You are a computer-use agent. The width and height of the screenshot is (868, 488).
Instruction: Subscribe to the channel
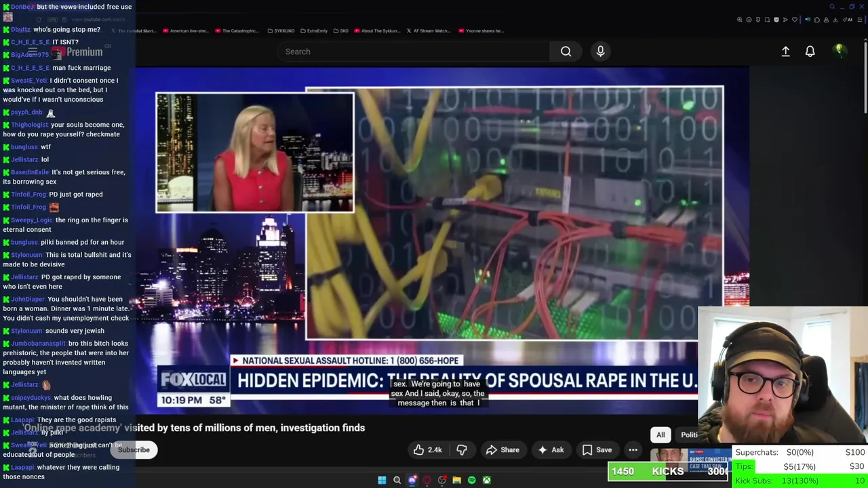pyautogui.click(x=134, y=450)
